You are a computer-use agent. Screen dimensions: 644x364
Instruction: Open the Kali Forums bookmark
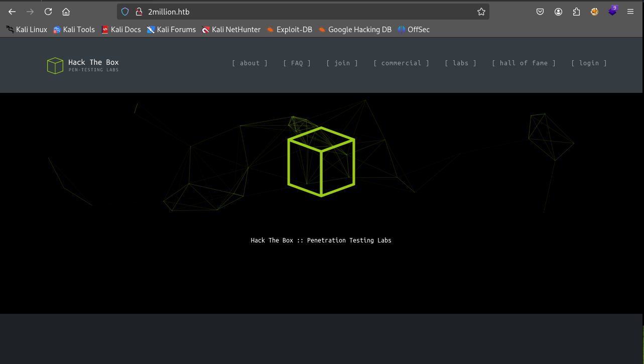pyautogui.click(x=171, y=30)
